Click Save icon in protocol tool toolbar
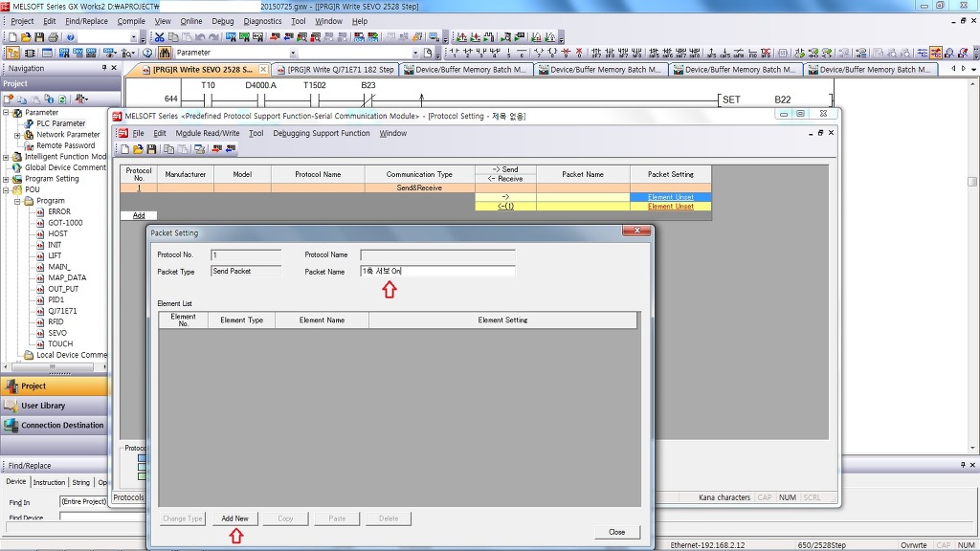The width and height of the screenshot is (980, 551). 151,149
